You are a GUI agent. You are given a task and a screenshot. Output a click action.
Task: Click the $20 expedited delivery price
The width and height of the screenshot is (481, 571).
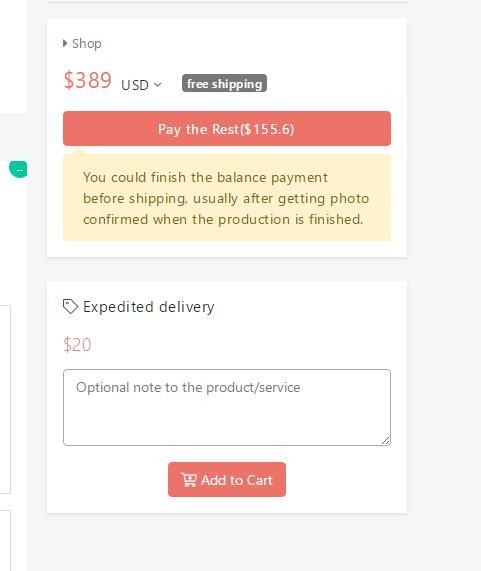tap(77, 344)
